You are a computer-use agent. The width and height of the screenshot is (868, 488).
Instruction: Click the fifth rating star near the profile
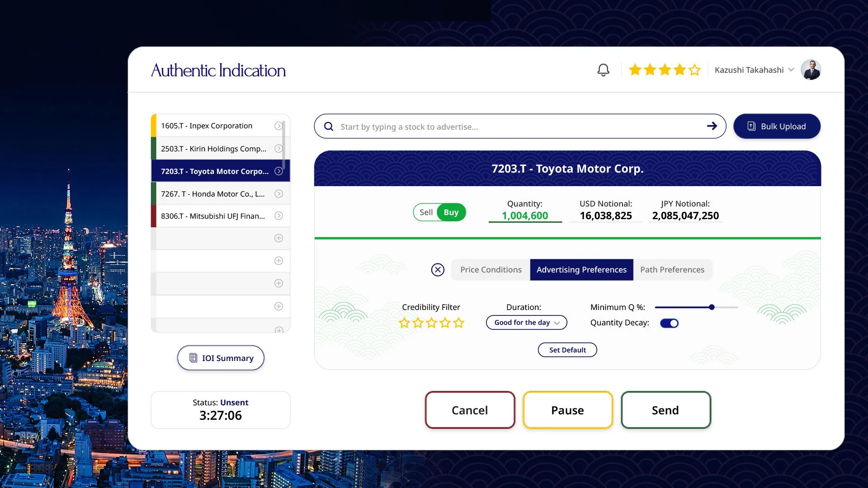coord(694,69)
